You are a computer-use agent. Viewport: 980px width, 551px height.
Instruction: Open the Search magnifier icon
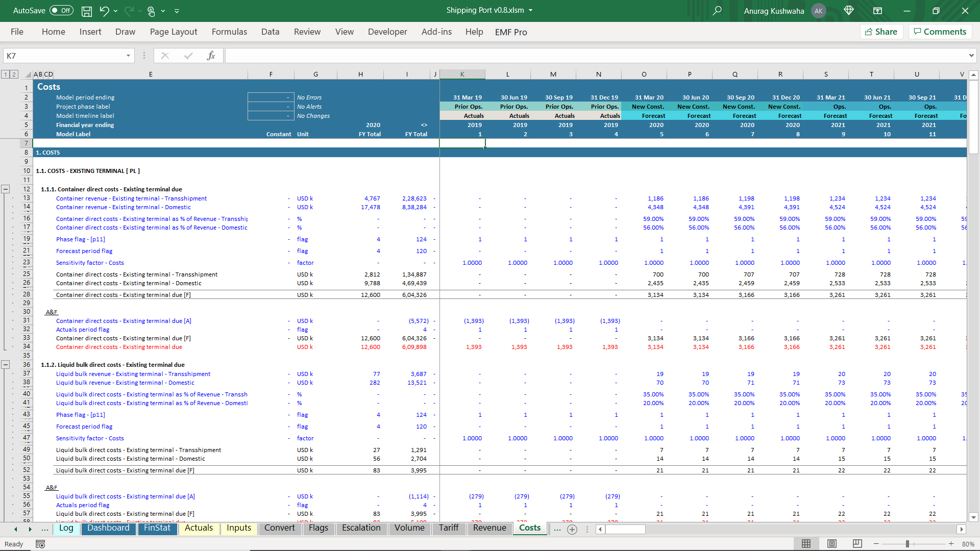[717, 11]
